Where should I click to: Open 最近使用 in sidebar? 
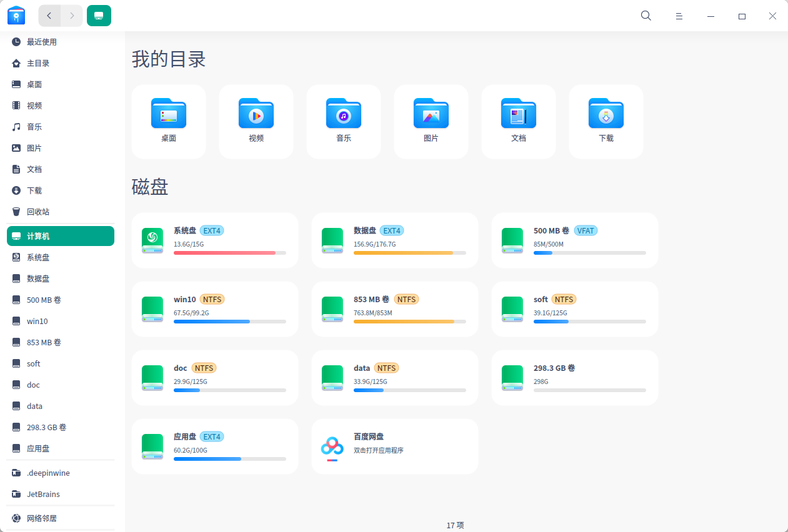(61, 42)
